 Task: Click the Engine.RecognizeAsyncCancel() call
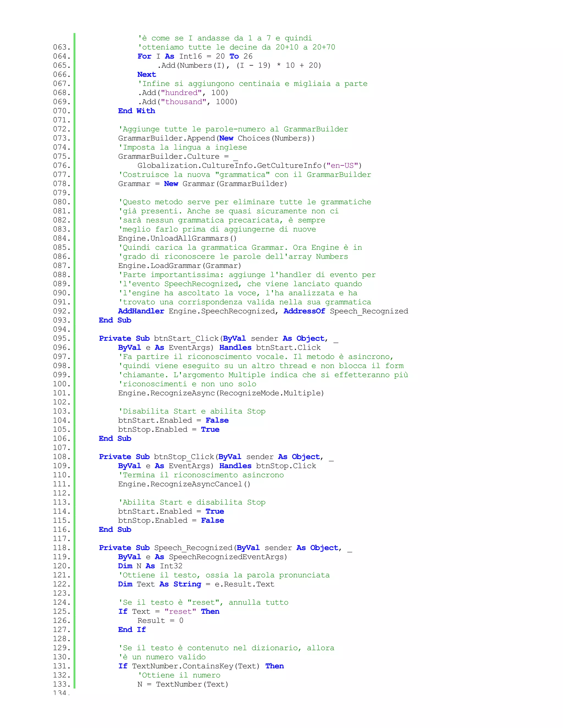[x=184, y=484]
